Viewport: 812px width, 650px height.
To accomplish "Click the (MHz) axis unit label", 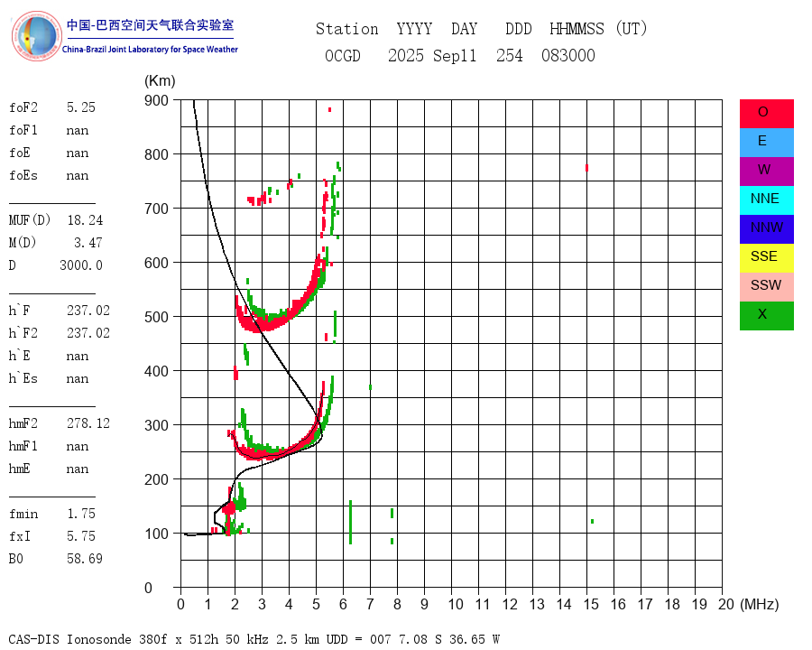I will [760, 604].
